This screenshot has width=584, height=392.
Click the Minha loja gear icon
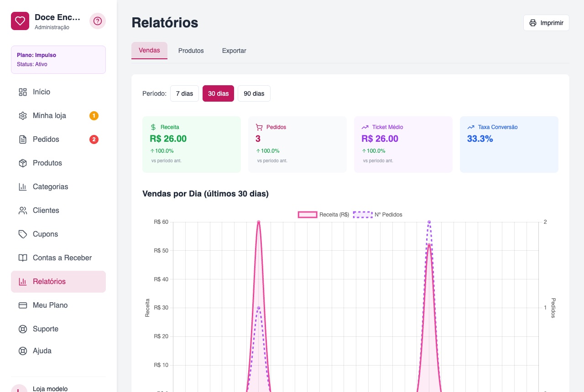click(x=23, y=116)
